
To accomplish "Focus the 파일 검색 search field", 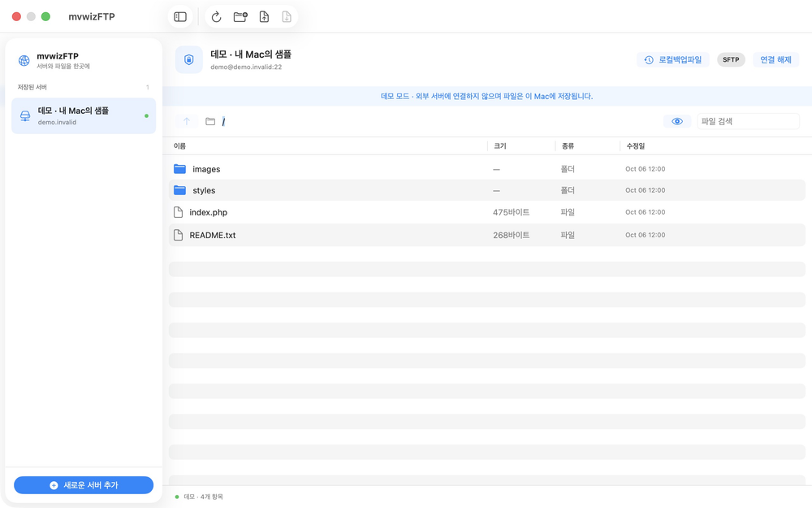I will point(749,121).
